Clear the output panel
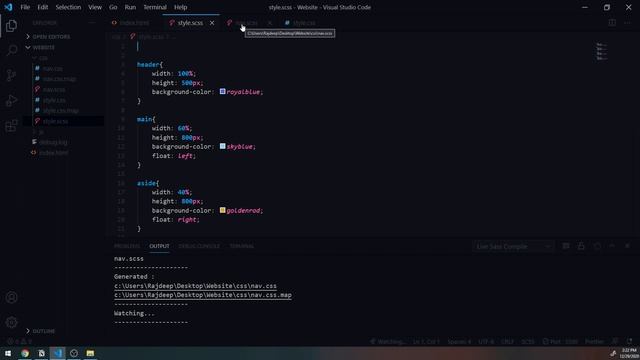Image resolution: width=640 pixels, height=360 pixels. [566, 246]
